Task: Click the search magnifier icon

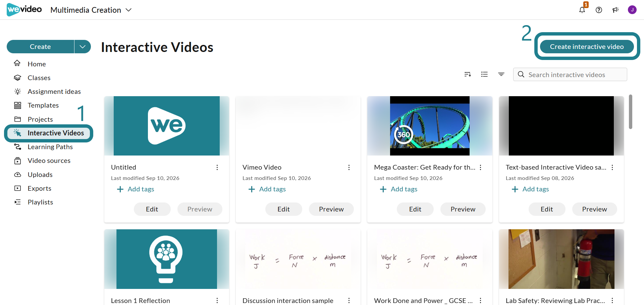Action: (521, 74)
